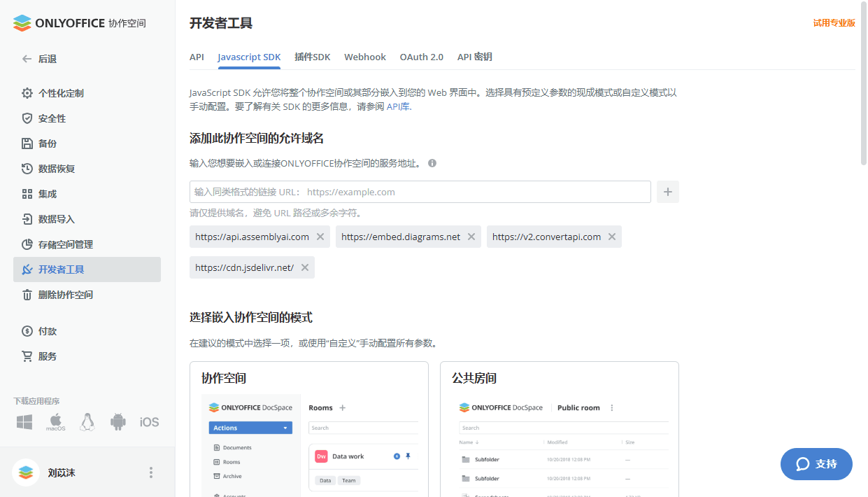
Task: Click the 数据导入 import icon
Action: [27, 219]
